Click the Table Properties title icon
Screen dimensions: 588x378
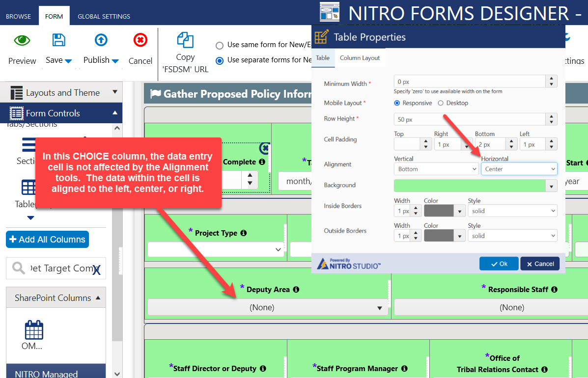tap(322, 37)
